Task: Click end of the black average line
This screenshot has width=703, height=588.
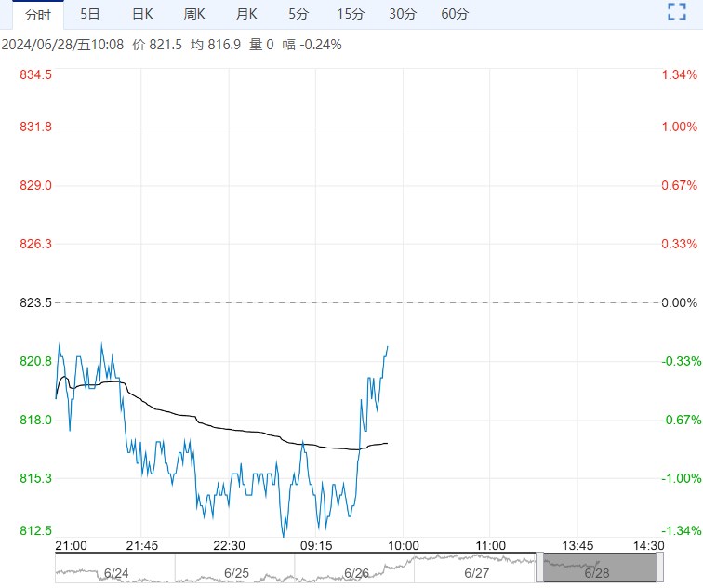Action: click(387, 443)
